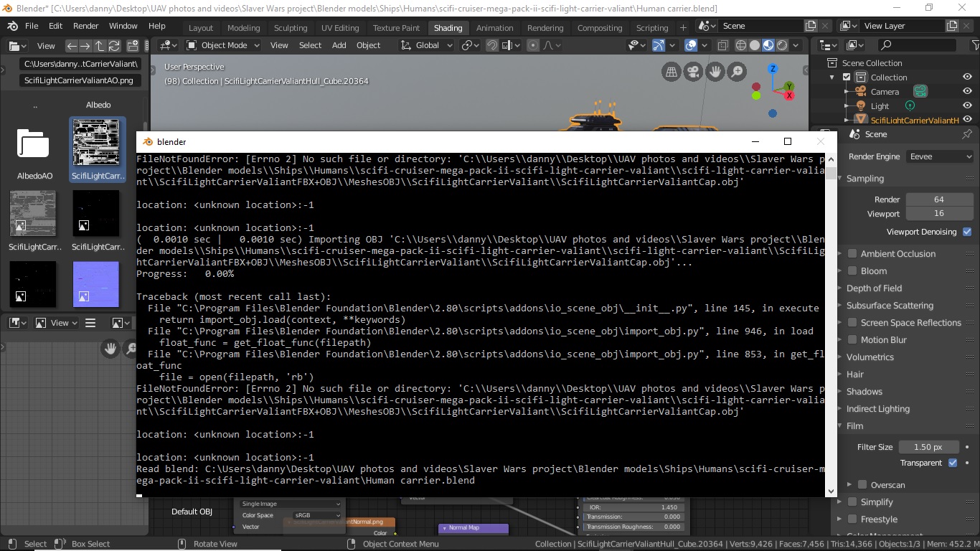This screenshot has height=551, width=980.
Task: Enable Ambient Occlusion checkbox
Action: (x=852, y=253)
